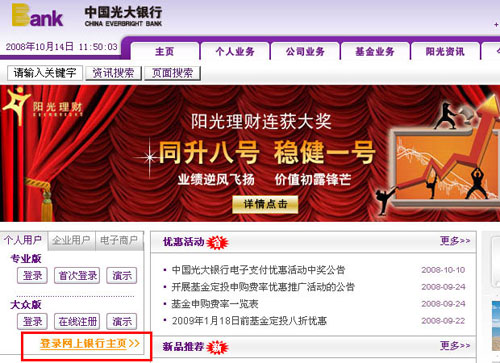Click the 阳光理财连获大奖 banner image

pos(250,153)
